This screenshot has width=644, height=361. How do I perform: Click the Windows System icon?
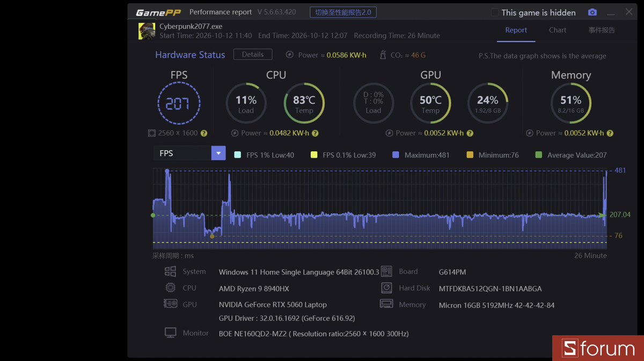pos(170,271)
